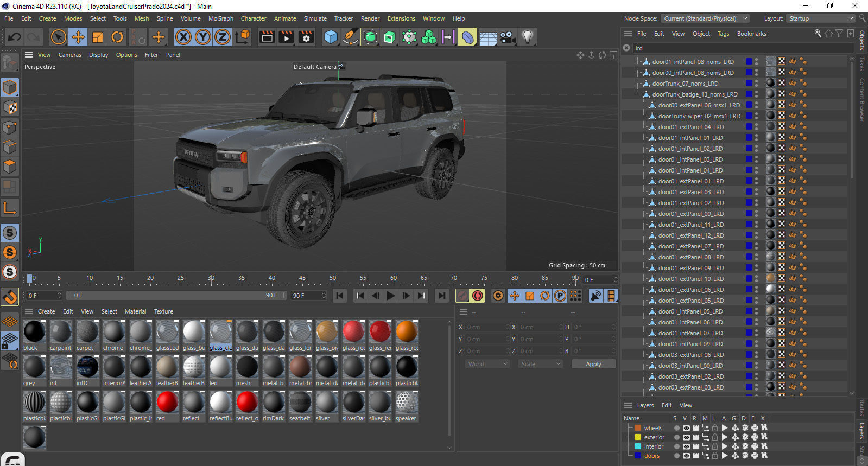Viewport: 868px width, 466px height.
Task: Click the Undo arrow icon
Action: (x=15, y=37)
